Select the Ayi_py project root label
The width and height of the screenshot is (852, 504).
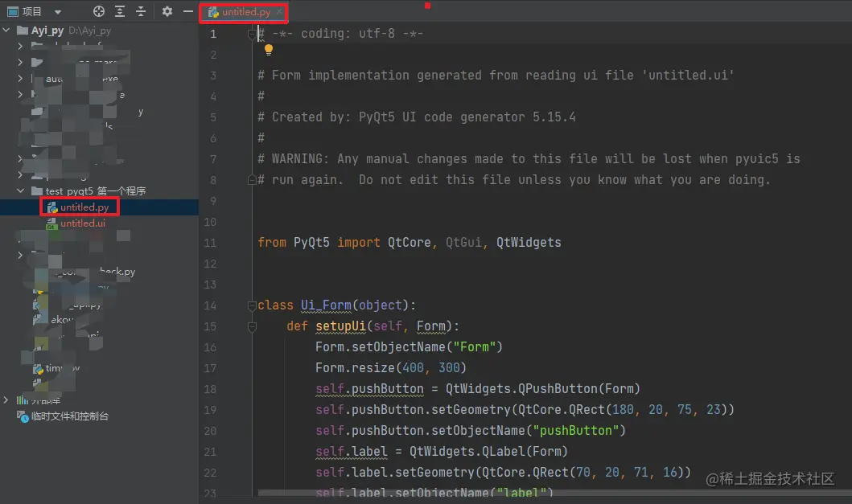pos(47,31)
